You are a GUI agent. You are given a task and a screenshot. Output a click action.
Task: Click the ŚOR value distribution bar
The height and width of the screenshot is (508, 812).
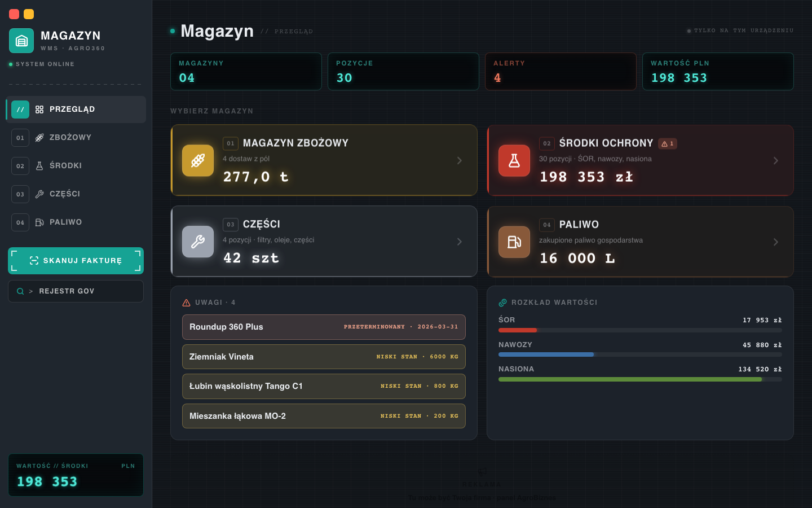point(640,330)
